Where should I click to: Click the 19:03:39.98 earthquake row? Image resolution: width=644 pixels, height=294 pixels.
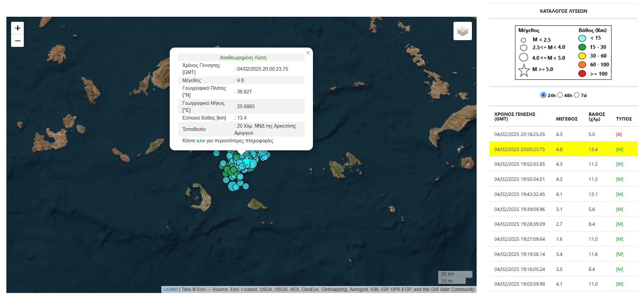pyautogui.click(x=520, y=284)
